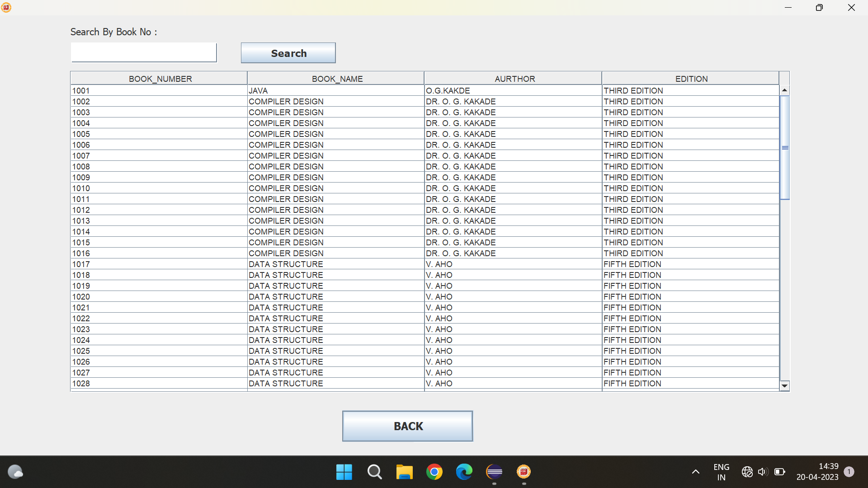
Task: Open File Explorer from taskbar
Action: point(404,472)
